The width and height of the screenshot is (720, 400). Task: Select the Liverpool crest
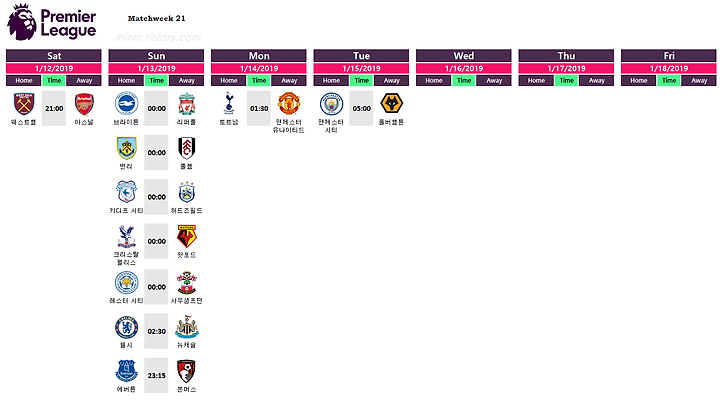point(186,104)
